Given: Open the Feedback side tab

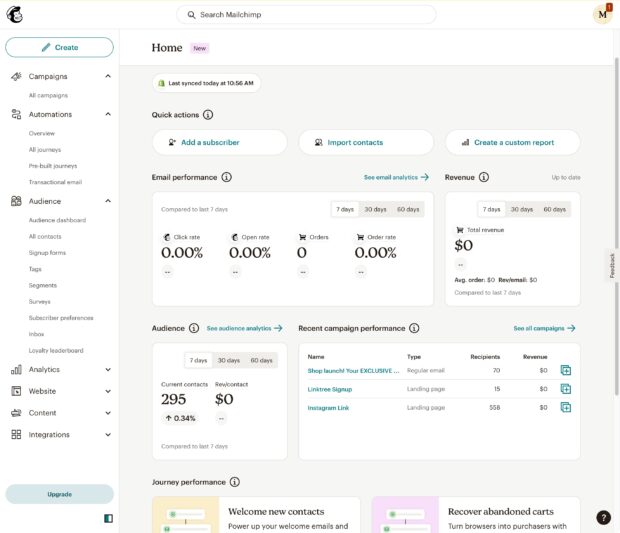Looking at the screenshot, I should [612, 265].
